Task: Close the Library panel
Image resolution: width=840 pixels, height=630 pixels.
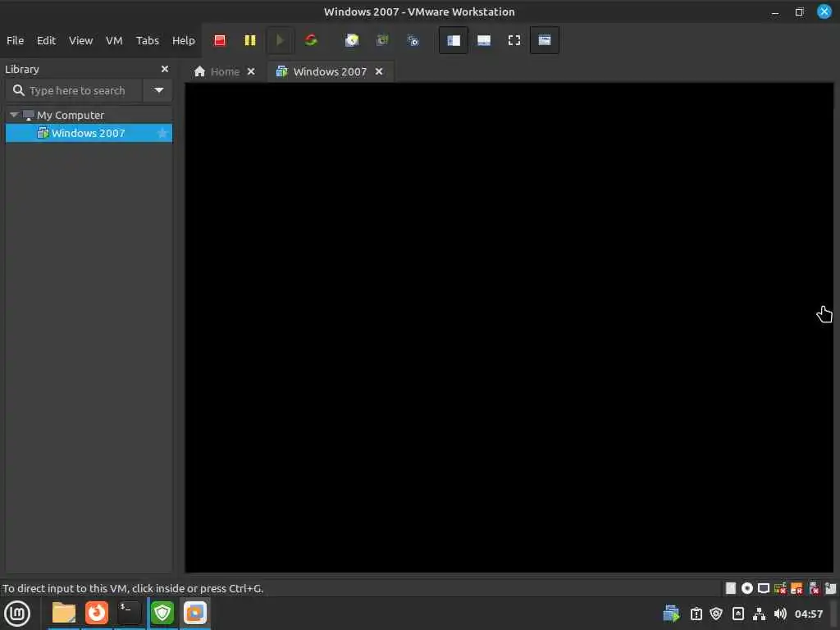Action: (x=165, y=69)
